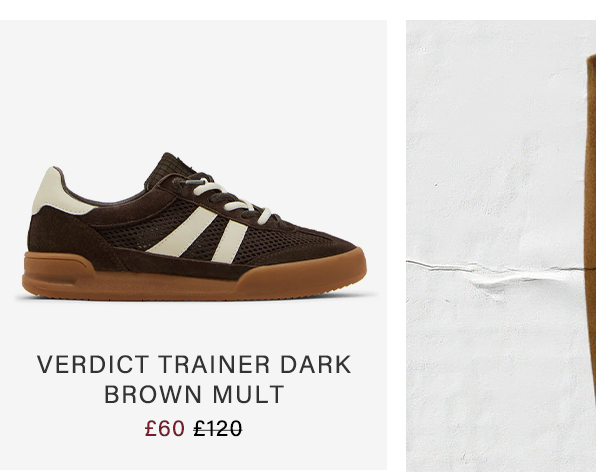Open the tan suede product image on right
Viewport: 596px width, 472px height.
point(501,246)
